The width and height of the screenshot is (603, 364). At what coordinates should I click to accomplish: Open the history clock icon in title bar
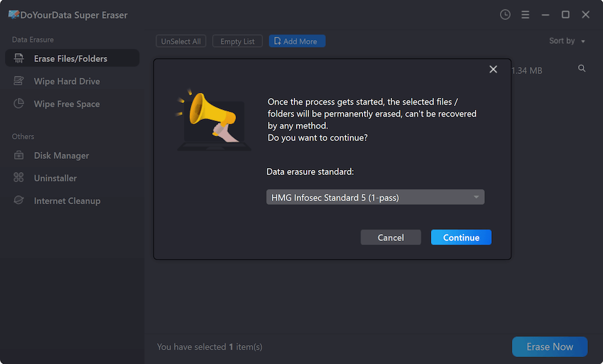pos(505,14)
